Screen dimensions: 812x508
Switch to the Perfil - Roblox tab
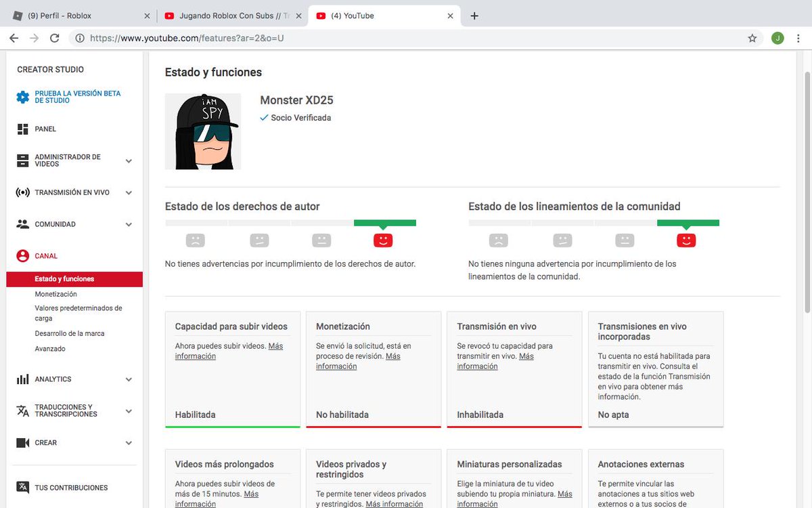click(x=81, y=16)
